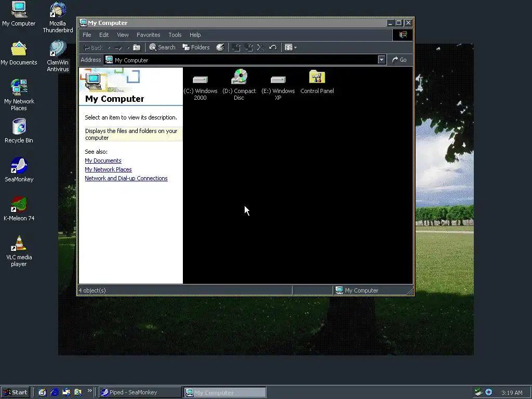The image size is (532, 399).
Task: Open the Control Panel folder icon
Action: point(317,82)
